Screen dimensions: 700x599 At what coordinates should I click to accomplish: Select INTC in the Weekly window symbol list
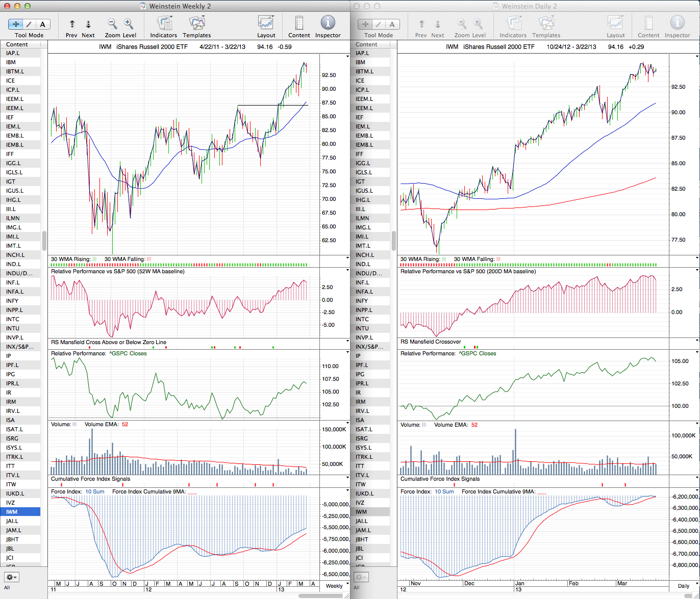click(x=12, y=319)
